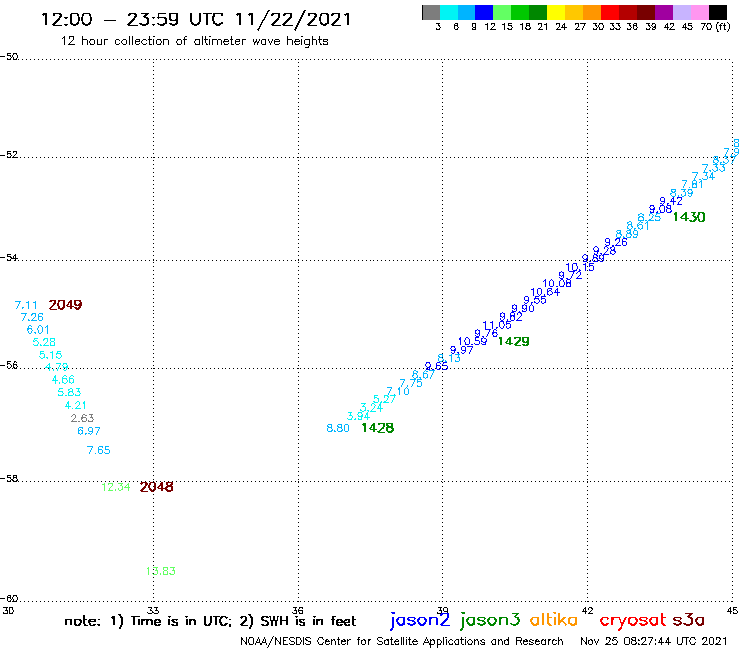The width and height of the screenshot is (740, 650).
Task: Click 'NOAA/NESDIS Center for Satellite Applications and Research' credit
Action: point(402,641)
